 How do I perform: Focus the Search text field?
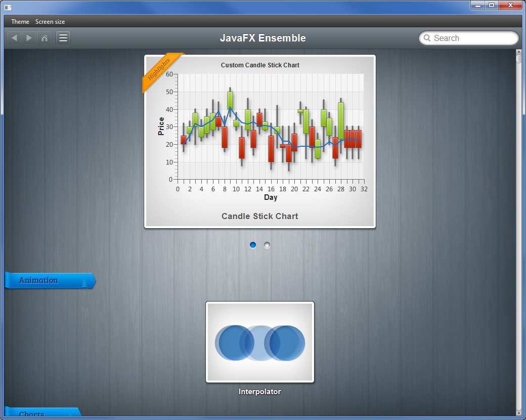point(473,38)
